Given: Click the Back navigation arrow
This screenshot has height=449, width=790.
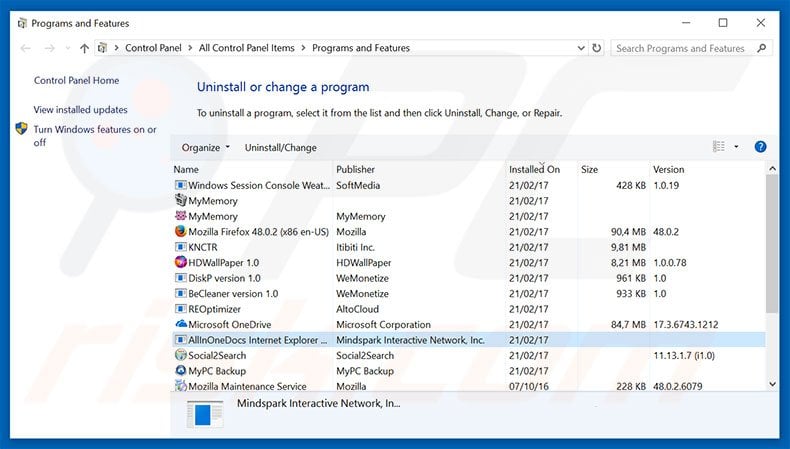Looking at the screenshot, I should 26,48.
